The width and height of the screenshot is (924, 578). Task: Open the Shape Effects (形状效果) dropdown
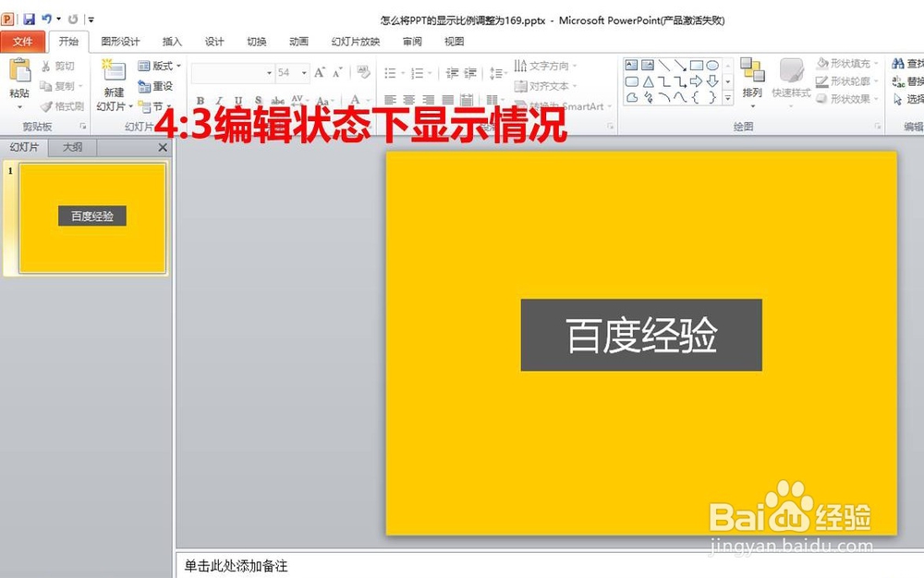847,99
